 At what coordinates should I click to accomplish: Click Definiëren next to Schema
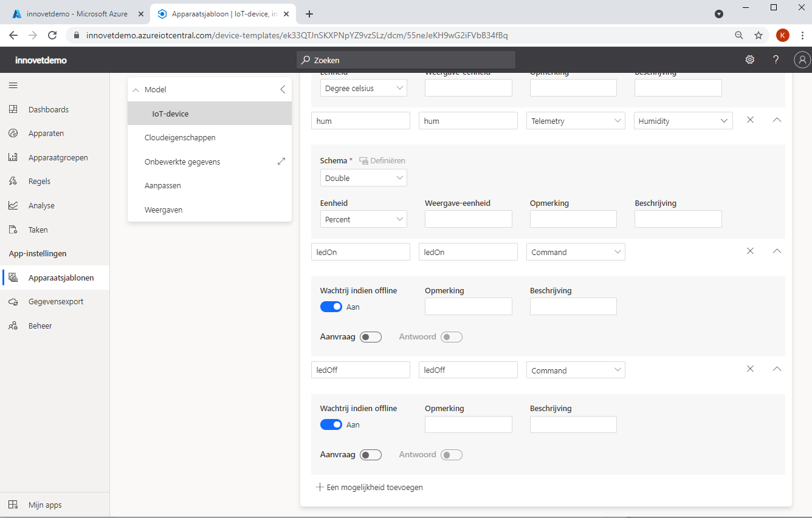[382, 161]
